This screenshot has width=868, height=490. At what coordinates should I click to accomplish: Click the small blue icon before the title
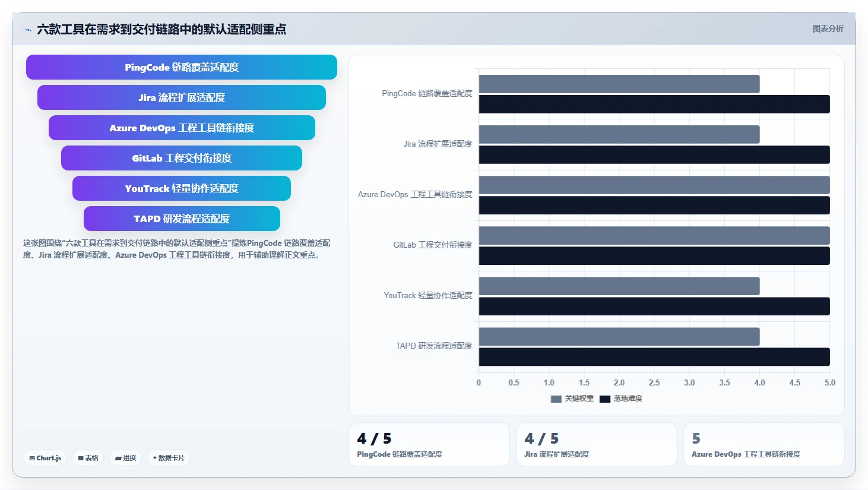pyautogui.click(x=28, y=30)
